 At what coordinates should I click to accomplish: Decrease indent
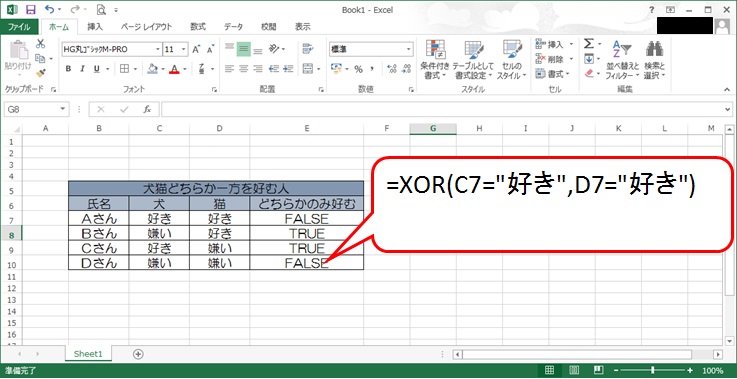tap(274, 69)
